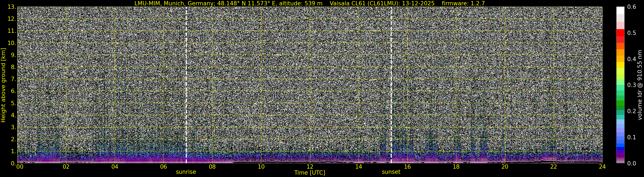644x177 pixels.
Task: Click the white top segment of the colorbar
Action: pos(620,10)
